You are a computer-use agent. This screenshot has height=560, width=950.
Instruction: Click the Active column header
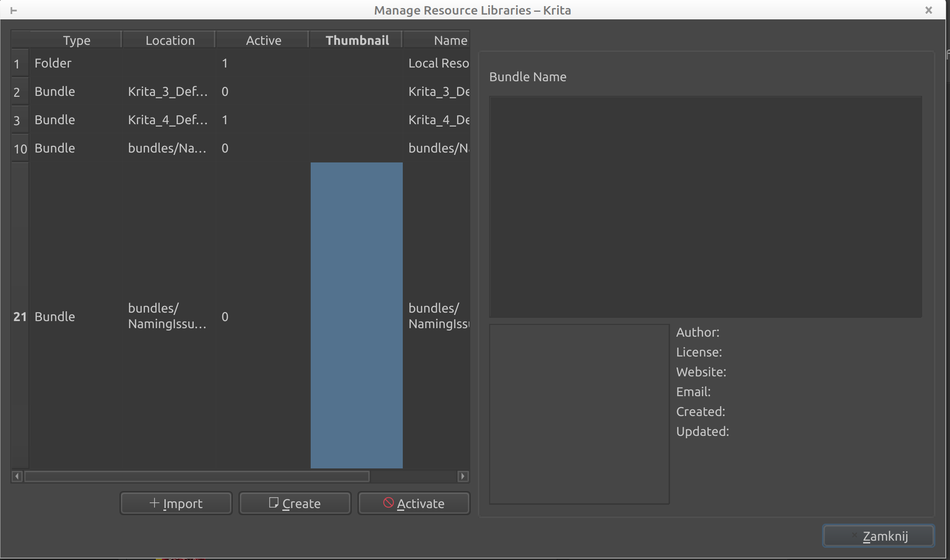pyautogui.click(x=263, y=41)
